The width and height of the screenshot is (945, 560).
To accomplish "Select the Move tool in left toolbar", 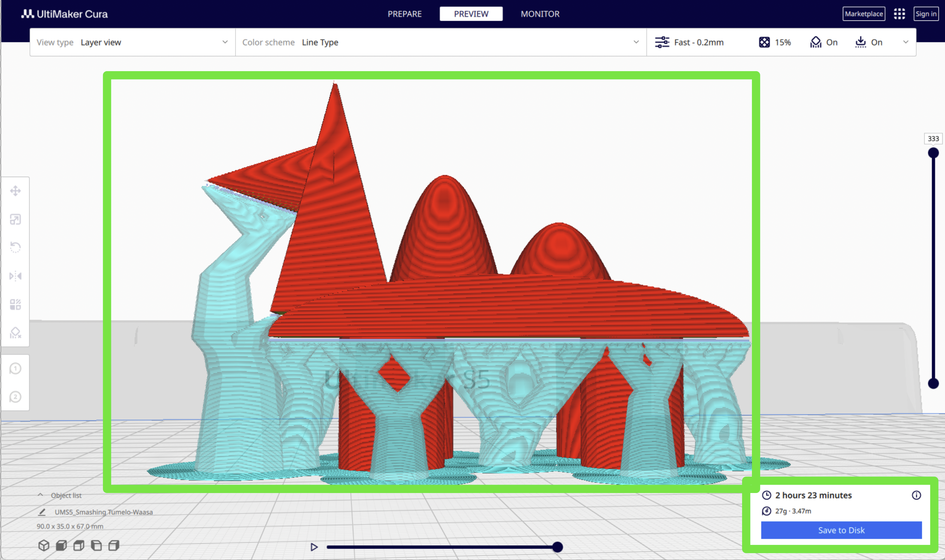I will (x=16, y=191).
